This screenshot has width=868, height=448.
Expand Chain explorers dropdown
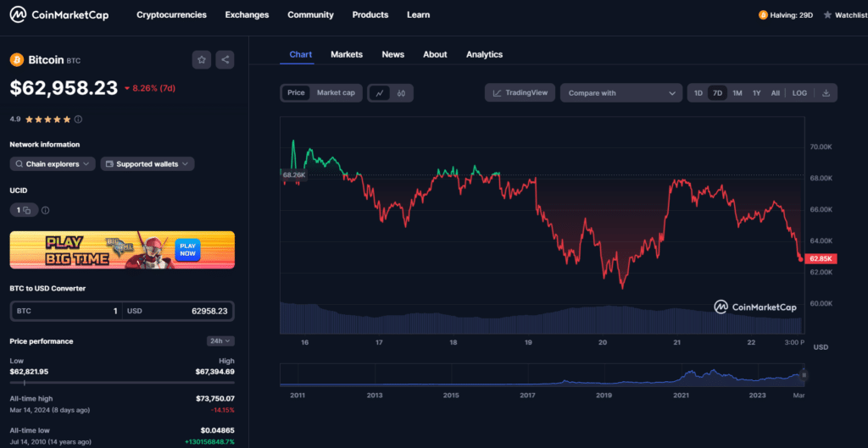(53, 163)
